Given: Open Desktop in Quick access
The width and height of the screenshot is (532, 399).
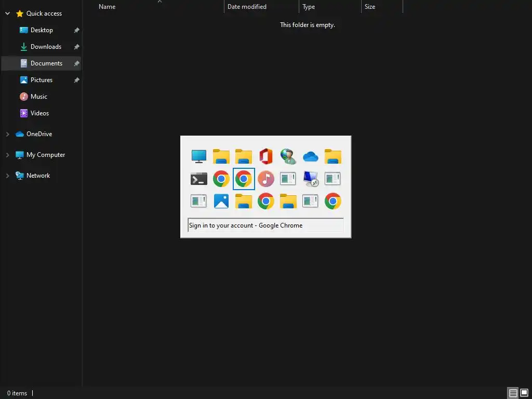Looking at the screenshot, I should (x=42, y=30).
